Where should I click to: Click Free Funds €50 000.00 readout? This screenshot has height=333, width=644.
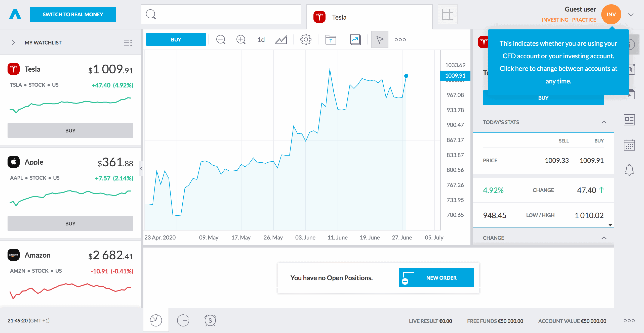pos(495,321)
